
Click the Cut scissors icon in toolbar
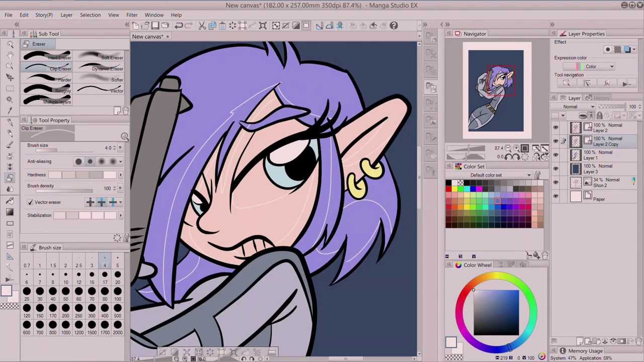[x=202, y=25]
